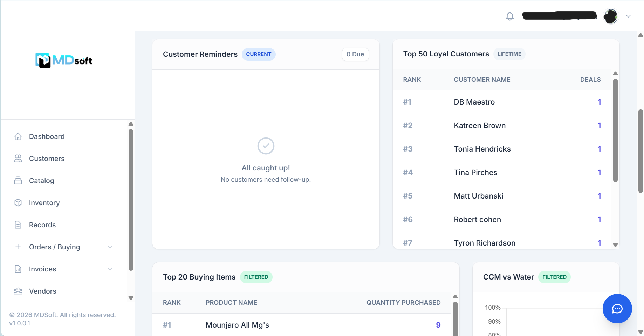The height and width of the screenshot is (336, 644).
Task: Click the Loyal Customers table scrollbar thumb
Action: [615, 130]
